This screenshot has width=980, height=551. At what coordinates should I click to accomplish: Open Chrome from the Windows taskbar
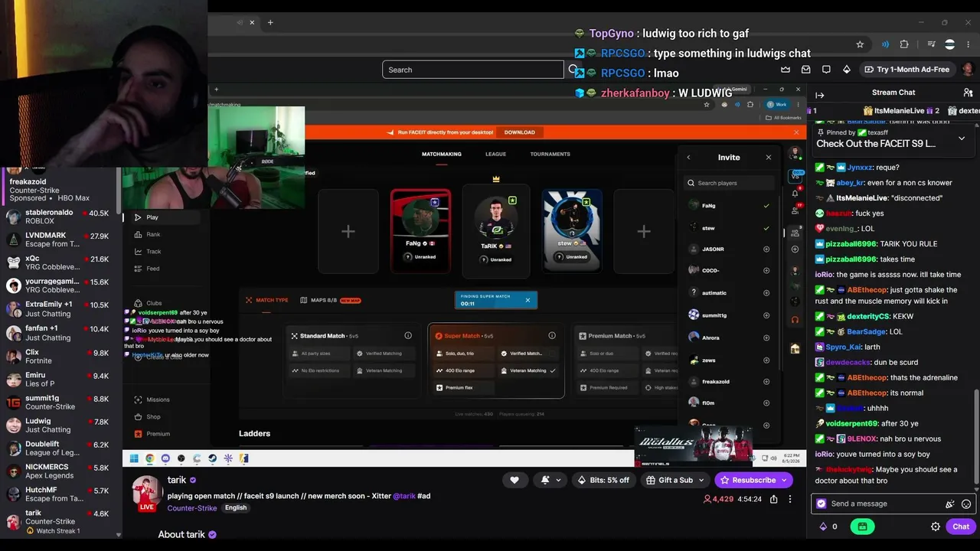pos(149,458)
